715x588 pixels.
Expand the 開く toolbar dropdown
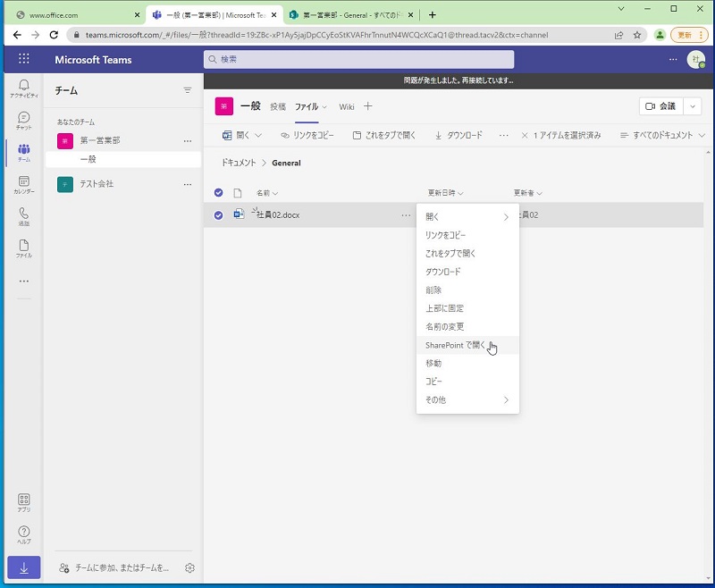[258, 135]
